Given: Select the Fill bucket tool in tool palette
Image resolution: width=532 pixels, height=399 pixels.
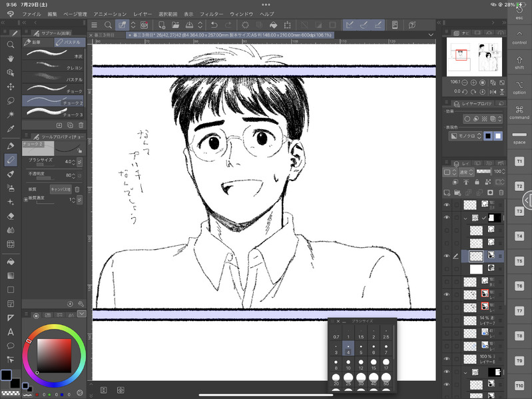Looking at the screenshot, I should (x=11, y=262).
